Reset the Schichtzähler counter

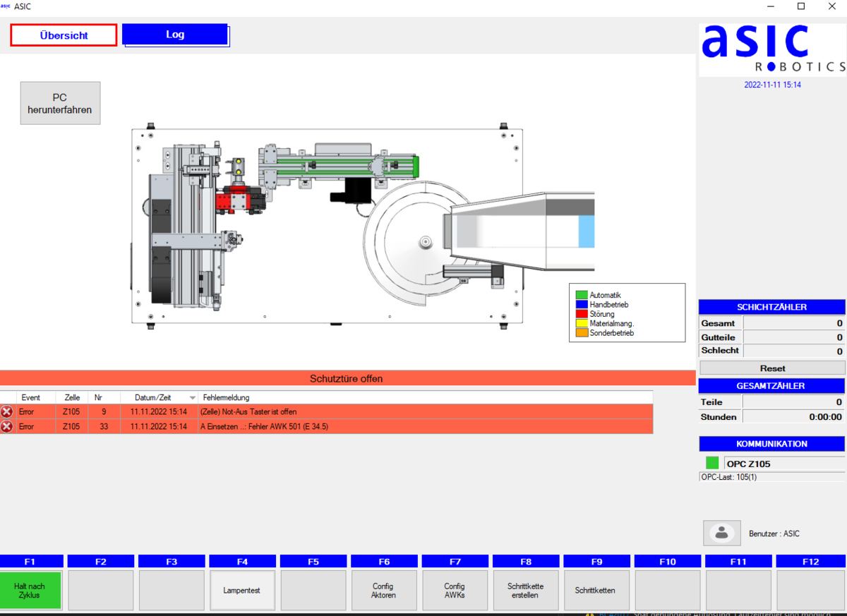tap(772, 368)
